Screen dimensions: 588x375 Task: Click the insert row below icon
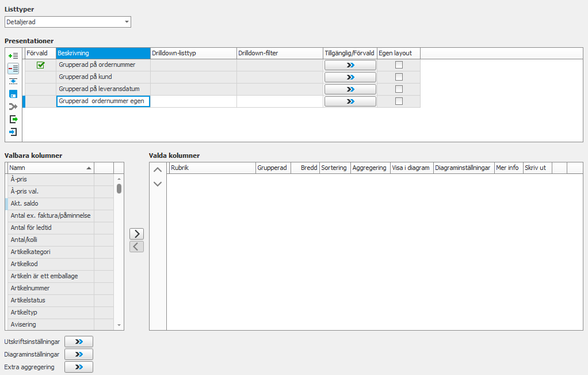(x=13, y=81)
